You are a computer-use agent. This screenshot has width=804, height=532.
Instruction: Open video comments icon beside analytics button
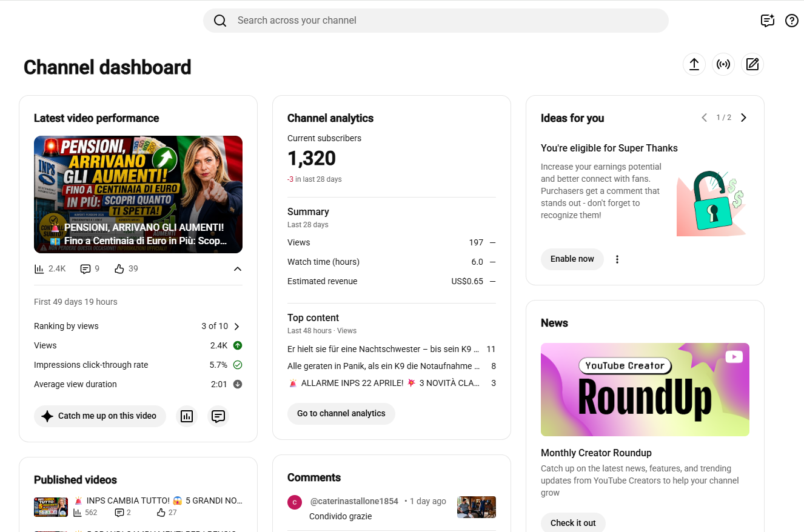pyautogui.click(x=218, y=416)
